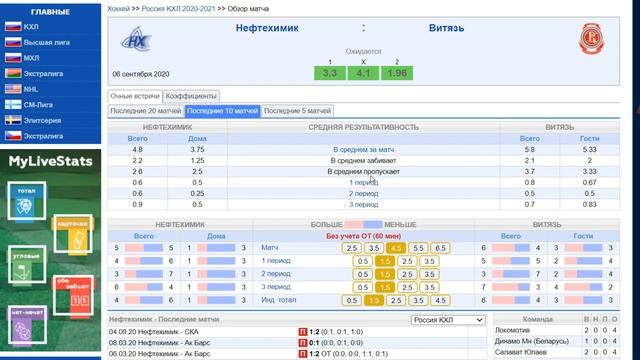640x360 pixels.
Task: Select Последние 5 матчей tab
Action: 297,111
